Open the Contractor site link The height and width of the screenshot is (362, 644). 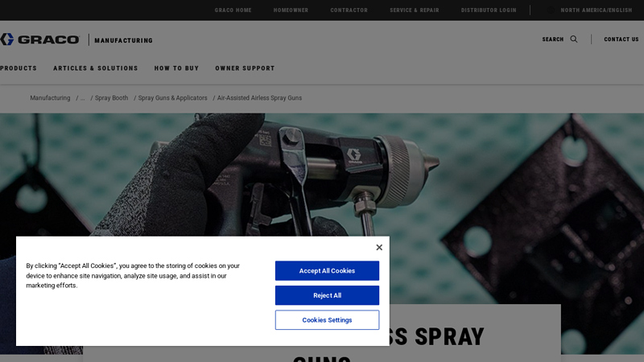(x=349, y=10)
